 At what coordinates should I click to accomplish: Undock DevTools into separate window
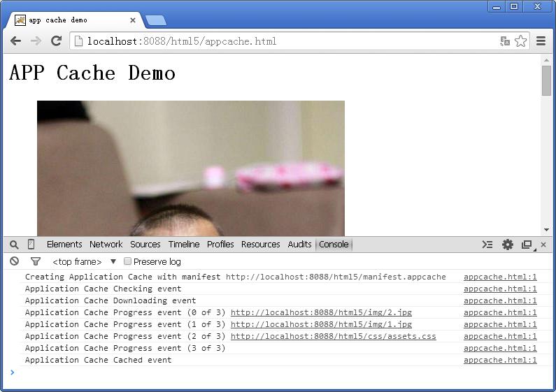tap(527, 245)
